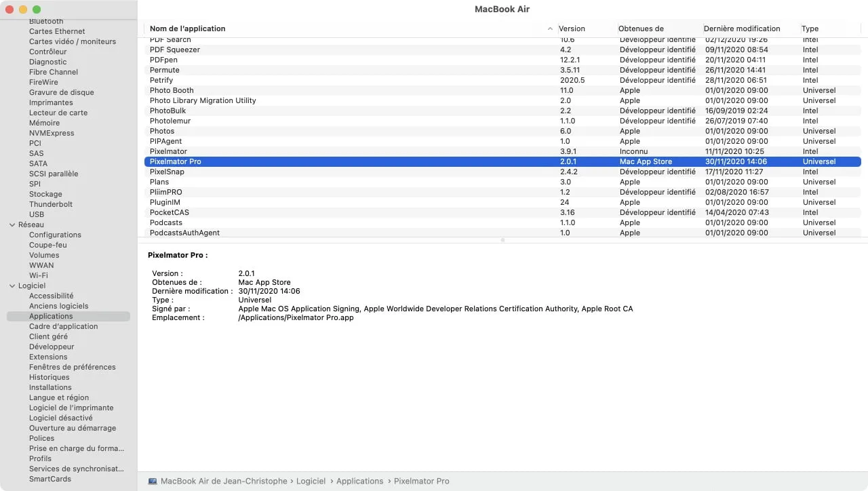Sort the list by the Version column
The width and height of the screenshot is (868, 491).
[572, 28]
